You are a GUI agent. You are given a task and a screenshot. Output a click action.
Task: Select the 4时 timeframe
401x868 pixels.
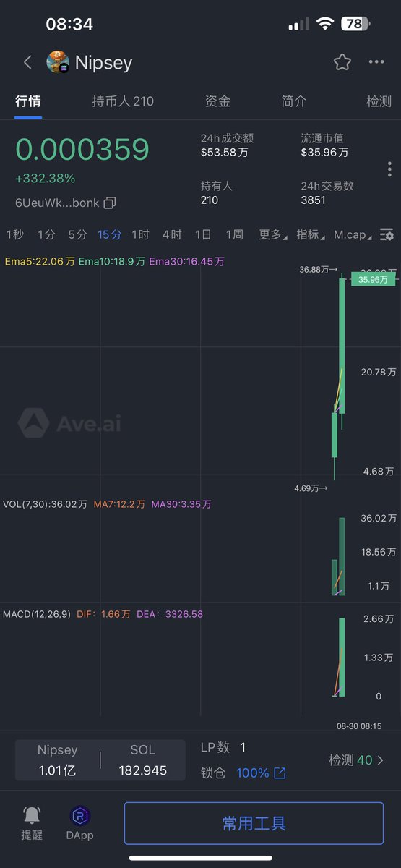[172, 234]
